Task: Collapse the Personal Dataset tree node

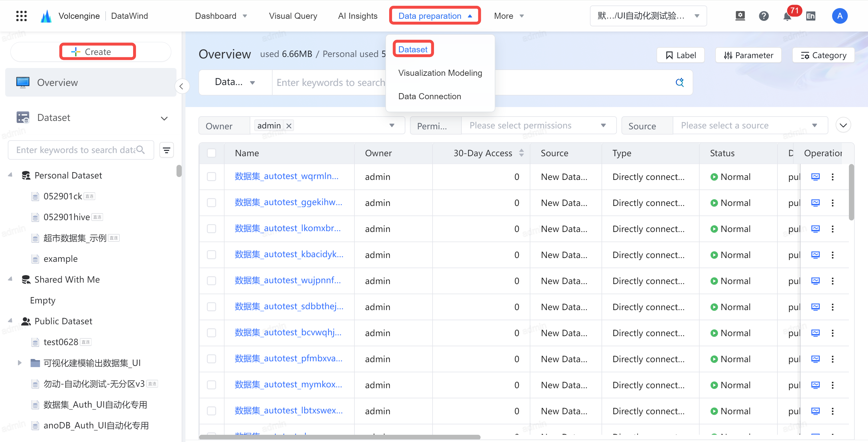Action: pyautogui.click(x=10, y=175)
